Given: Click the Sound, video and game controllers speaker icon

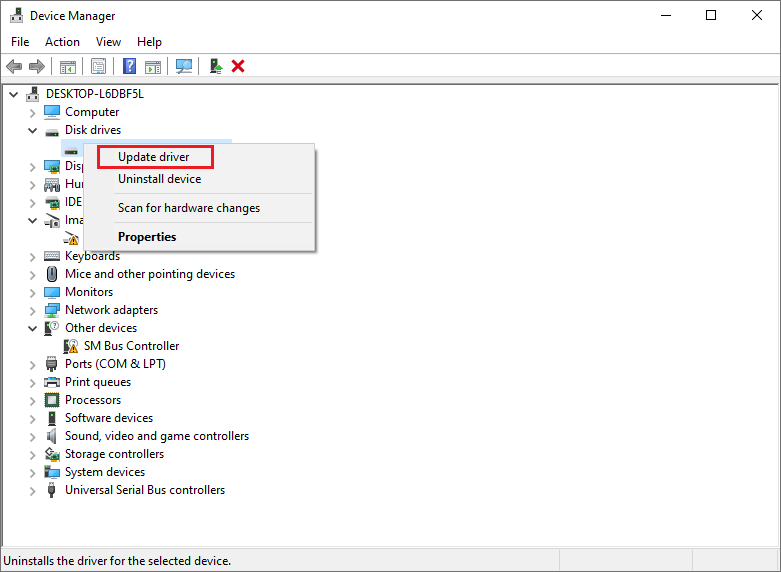Looking at the screenshot, I should [x=52, y=436].
